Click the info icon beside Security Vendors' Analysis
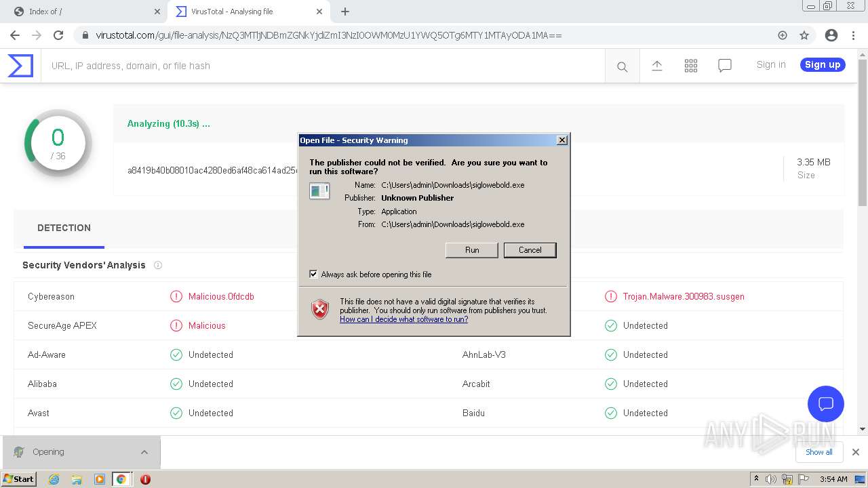This screenshot has width=868, height=488. tap(158, 265)
